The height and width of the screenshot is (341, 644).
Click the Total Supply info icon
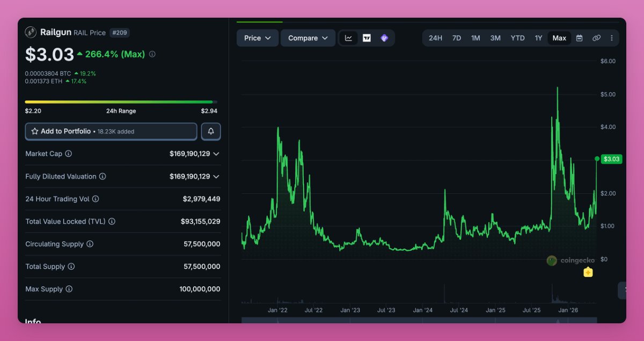[71, 266]
